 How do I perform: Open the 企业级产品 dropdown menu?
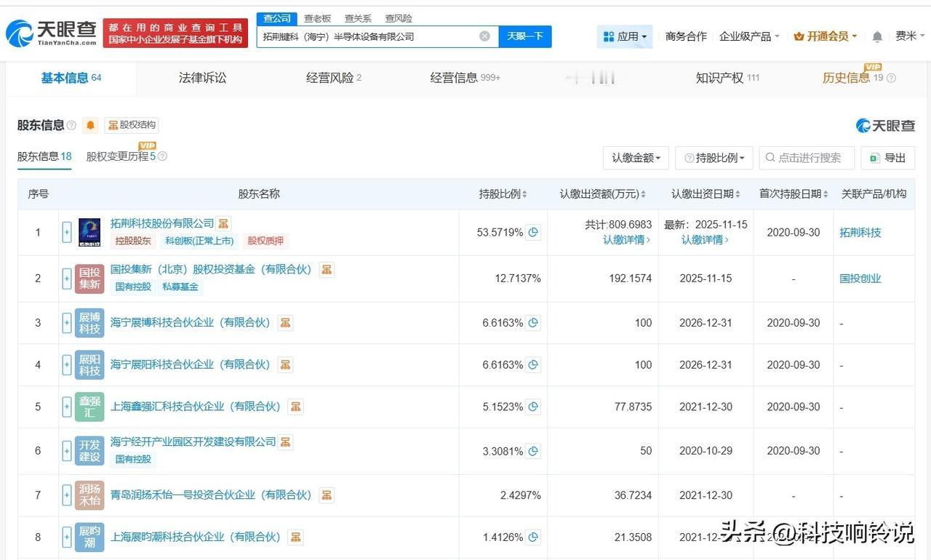(x=749, y=36)
